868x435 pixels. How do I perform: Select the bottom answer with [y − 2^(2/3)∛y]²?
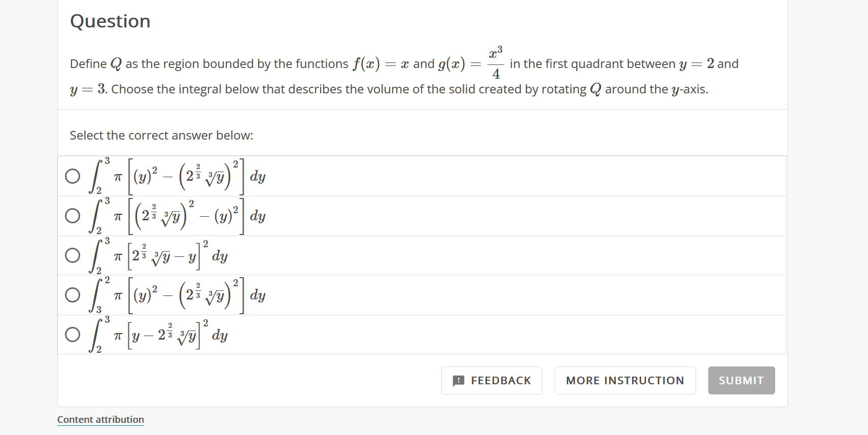[x=72, y=334]
